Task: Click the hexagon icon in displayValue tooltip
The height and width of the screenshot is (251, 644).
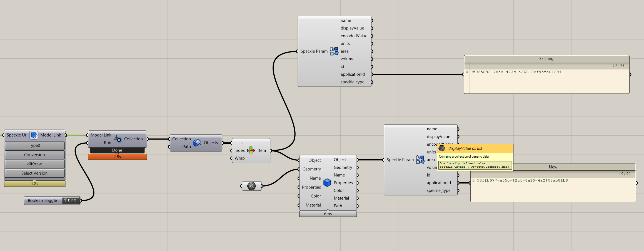Action: click(x=442, y=148)
